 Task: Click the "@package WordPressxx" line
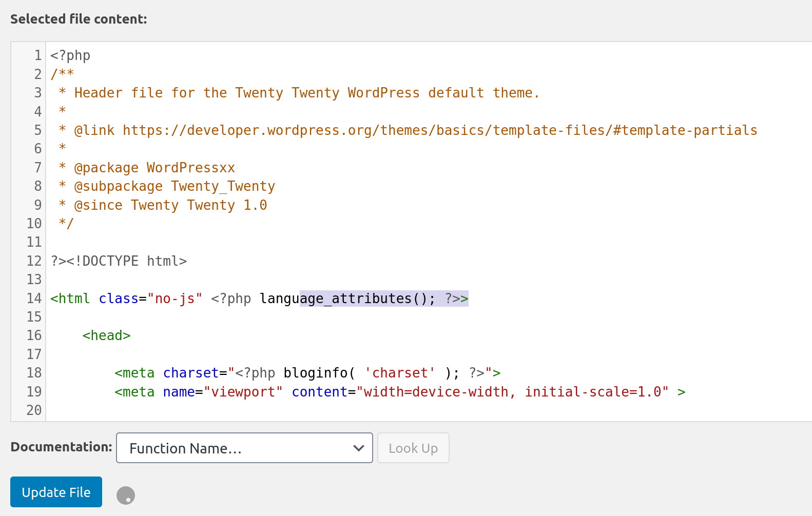[147, 168]
